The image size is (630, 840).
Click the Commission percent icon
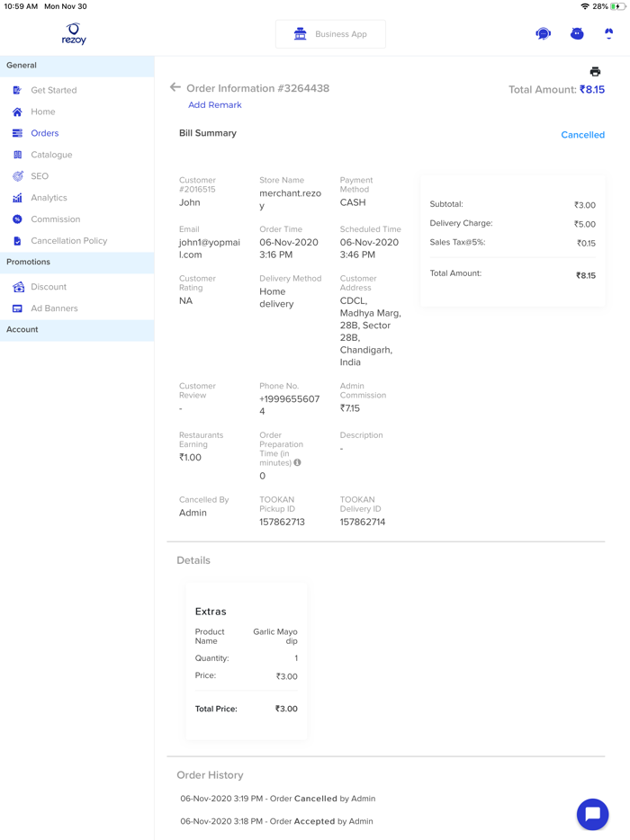[x=17, y=219]
